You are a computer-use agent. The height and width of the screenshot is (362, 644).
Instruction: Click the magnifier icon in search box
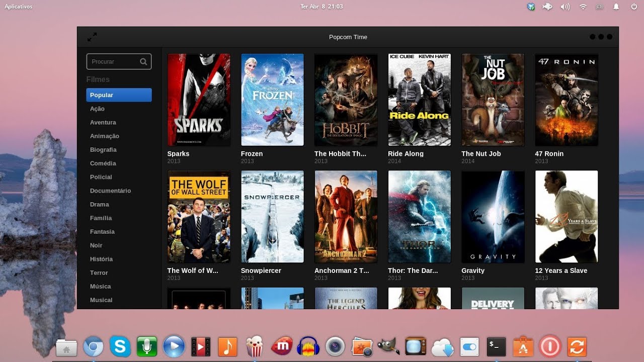click(x=143, y=62)
